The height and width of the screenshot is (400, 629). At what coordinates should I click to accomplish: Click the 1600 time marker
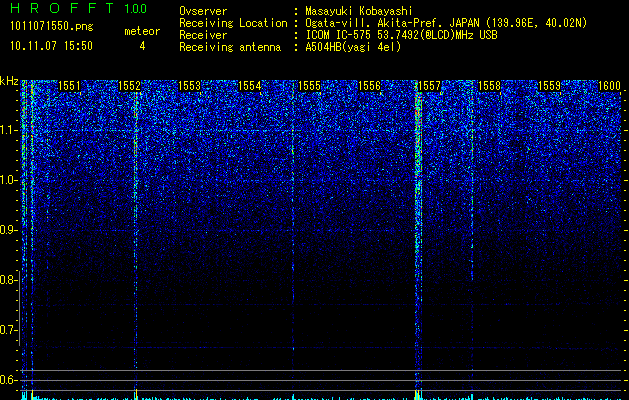609,86
